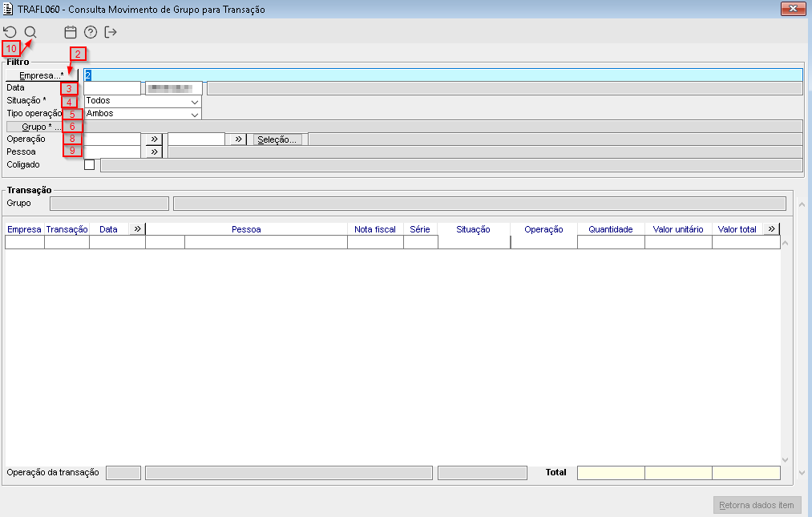Click the outer Transação panel scroll down arrow

[802, 472]
